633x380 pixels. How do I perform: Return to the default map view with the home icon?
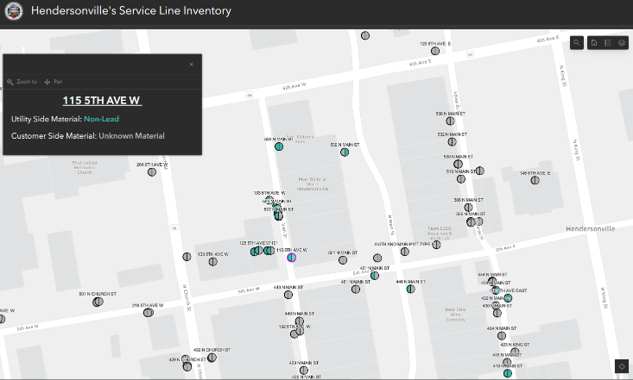594,42
